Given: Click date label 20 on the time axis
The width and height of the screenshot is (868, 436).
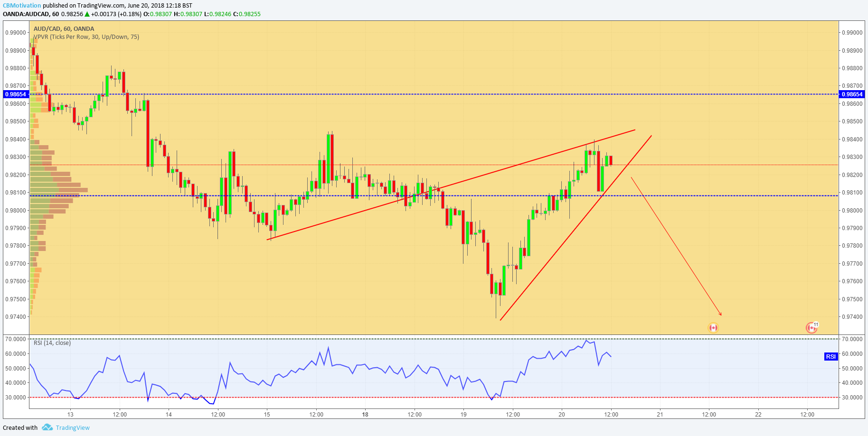Looking at the screenshot, I should tap(562, 415).
